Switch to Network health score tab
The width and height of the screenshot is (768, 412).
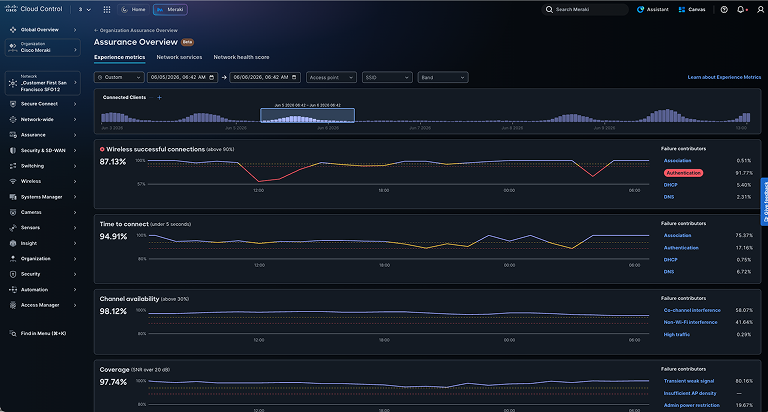click(x=241, y=57)
